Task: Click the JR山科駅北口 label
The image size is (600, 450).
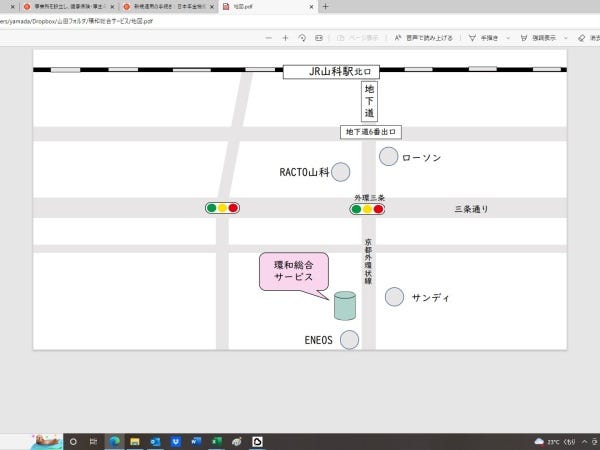Action: point(331,72)
